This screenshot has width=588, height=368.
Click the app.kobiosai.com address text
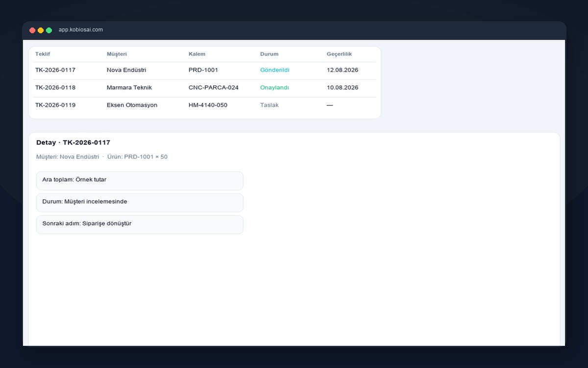coord(81,30)
